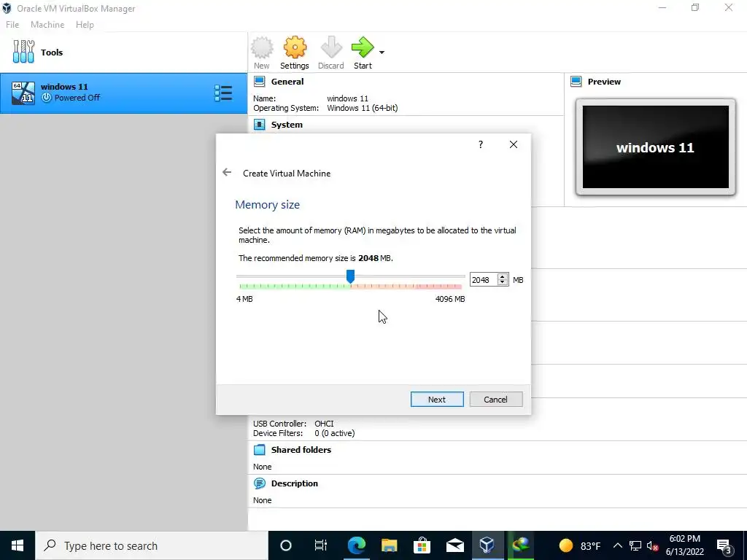Image resolution: width=747 pixels, height=560 pixels.
Task: Open the notification center icon
Action: pyautogui.click(x=724, y=547)
